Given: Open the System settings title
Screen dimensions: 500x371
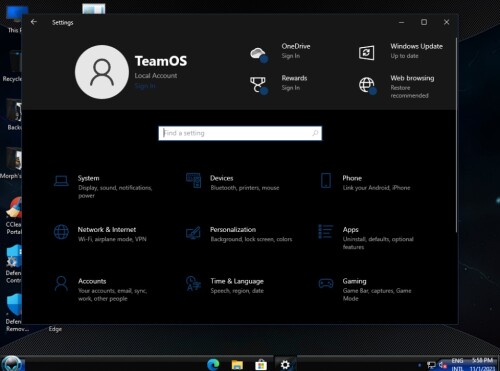Looking at the screenshot, I should [x=88, y=178].
